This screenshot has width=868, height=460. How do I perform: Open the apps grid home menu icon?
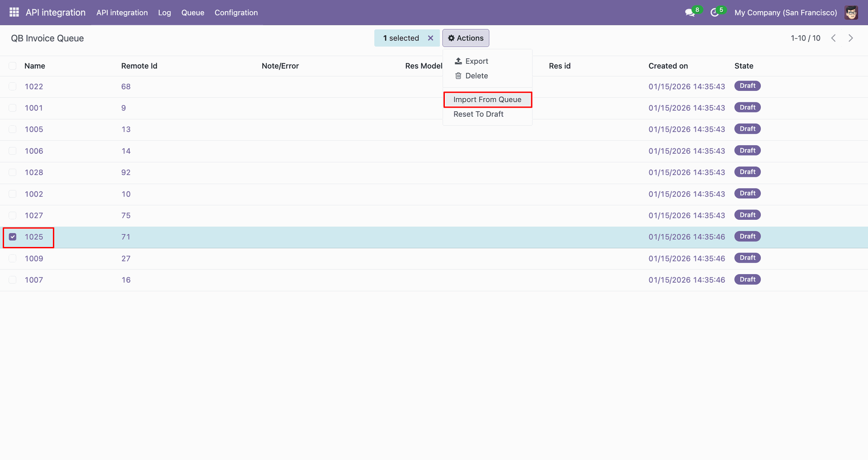[14, 12]
